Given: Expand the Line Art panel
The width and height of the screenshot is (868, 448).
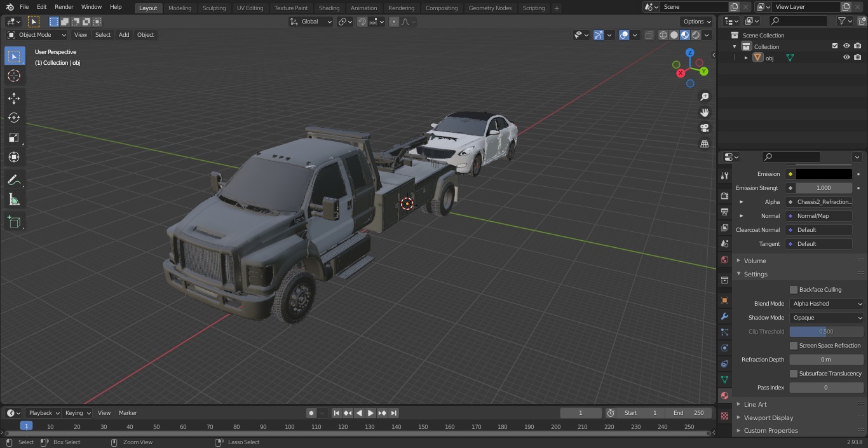Looking at the screenshot, I should click(755, 404).
